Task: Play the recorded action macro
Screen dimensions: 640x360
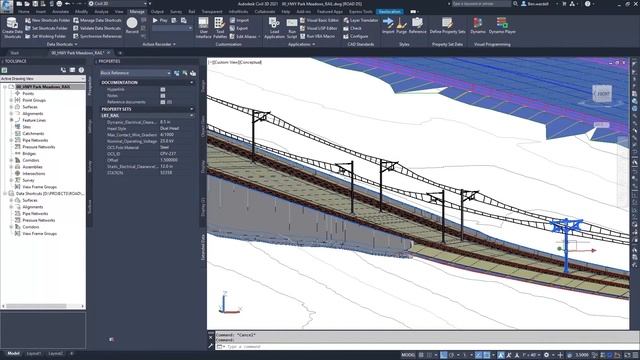Action: 160,20
